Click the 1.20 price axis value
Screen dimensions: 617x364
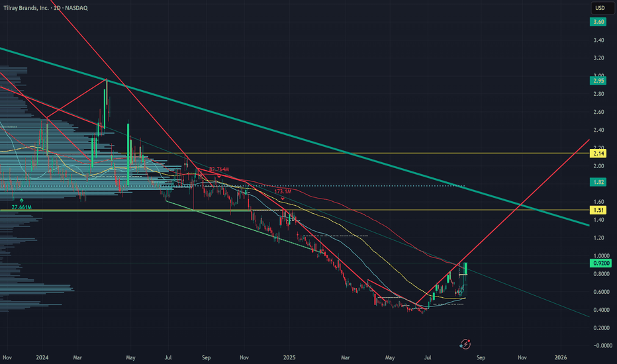598,238
